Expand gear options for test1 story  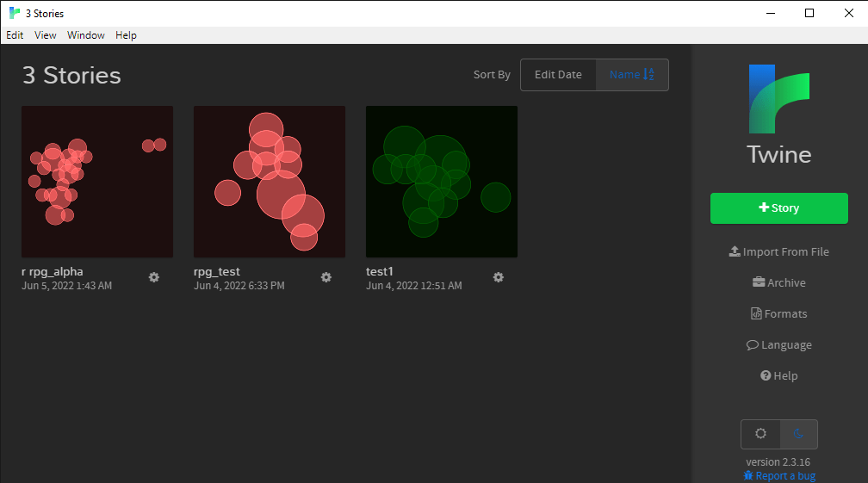[499, 277]
